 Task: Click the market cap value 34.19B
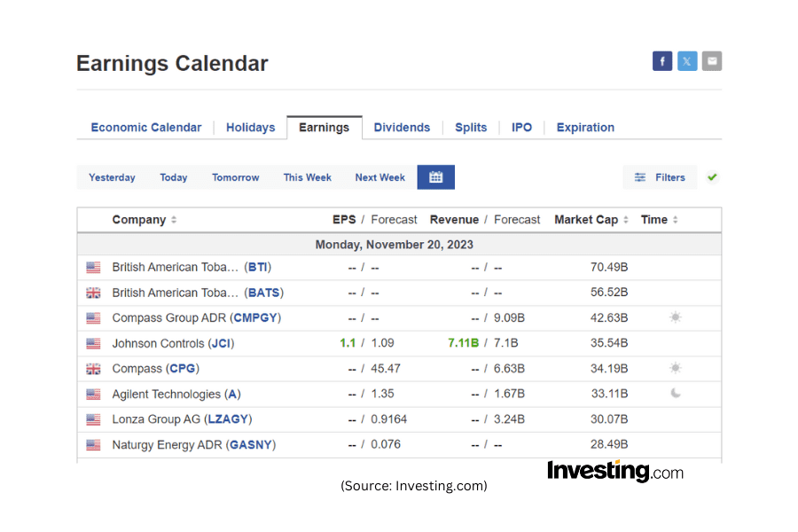[x=609, y=369]
